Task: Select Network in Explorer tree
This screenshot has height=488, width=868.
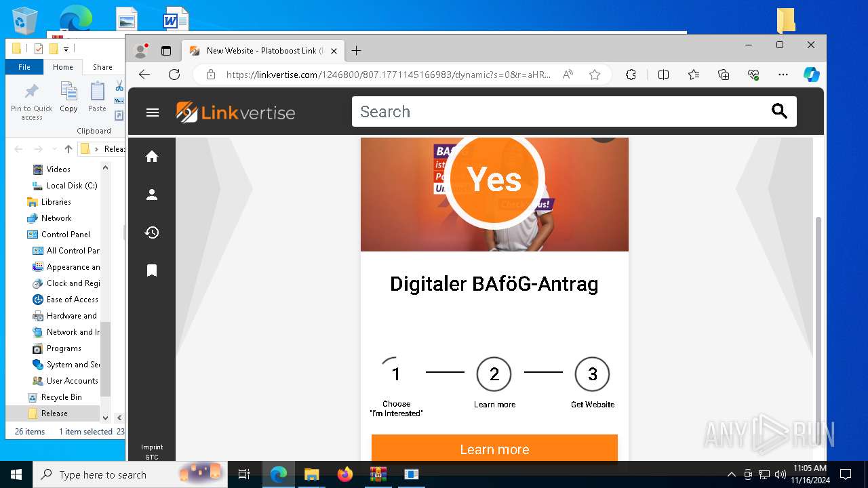Action: [56, 218]
